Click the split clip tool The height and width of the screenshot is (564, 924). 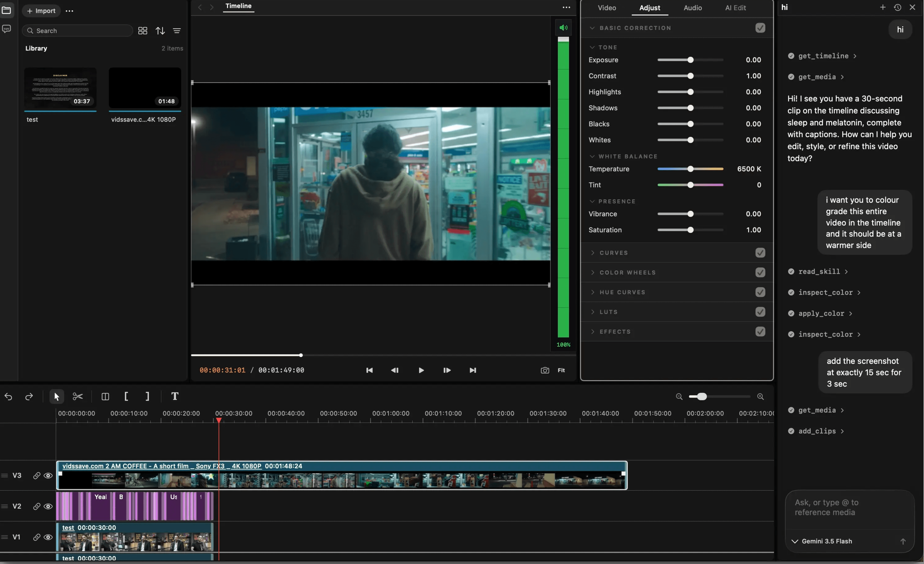click(x=105, y=396)
